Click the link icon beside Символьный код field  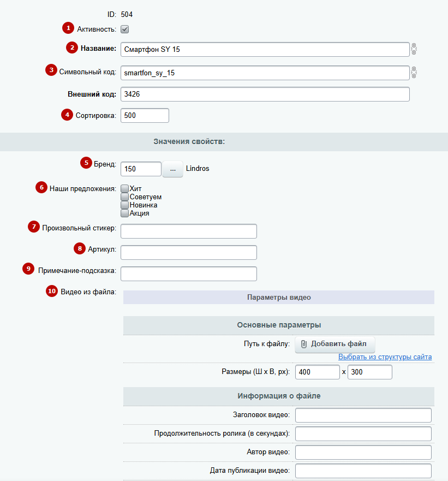tap(414, 73)
